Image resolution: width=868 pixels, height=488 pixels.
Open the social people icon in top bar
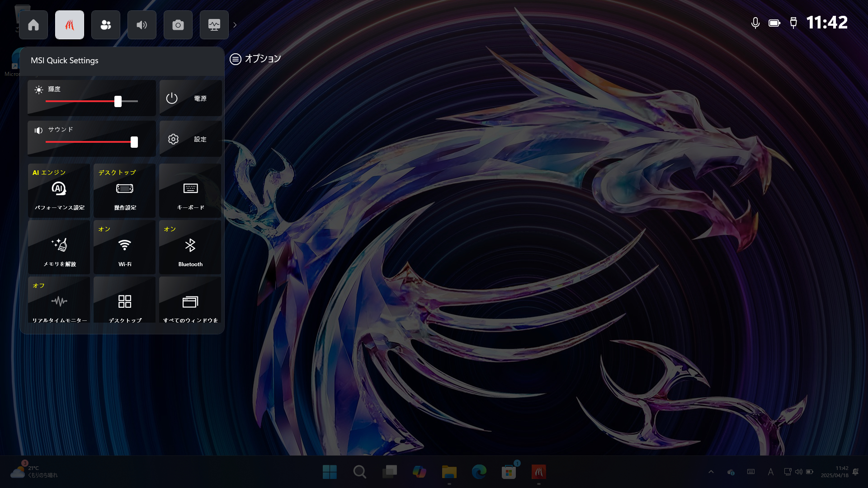pyautogui.click(x=106, y=25)
